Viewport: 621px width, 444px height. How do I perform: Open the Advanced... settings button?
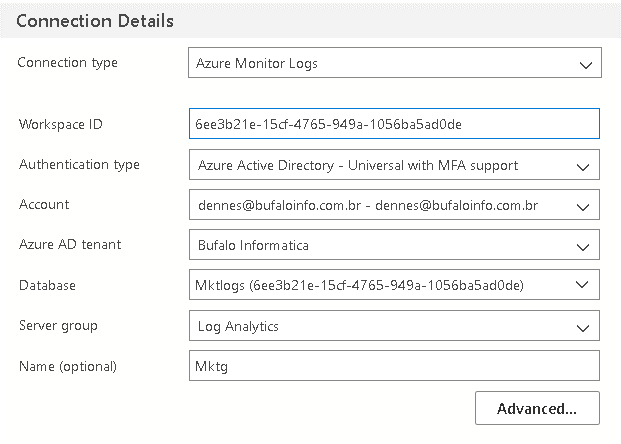click(x=537, y=408)
